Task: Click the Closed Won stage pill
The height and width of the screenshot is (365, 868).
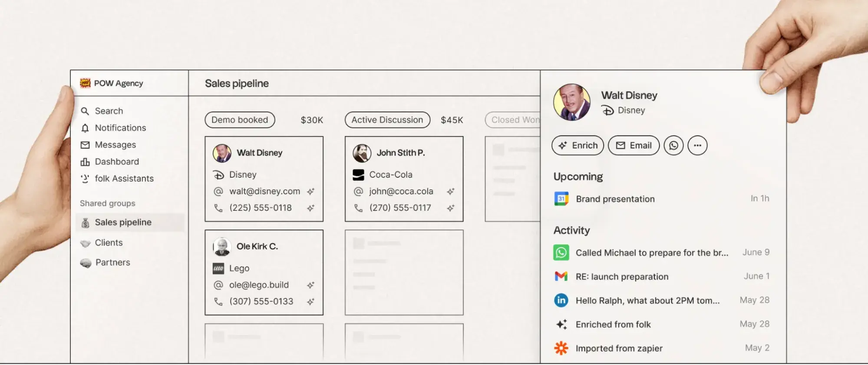Action: (x=513, y=120)
